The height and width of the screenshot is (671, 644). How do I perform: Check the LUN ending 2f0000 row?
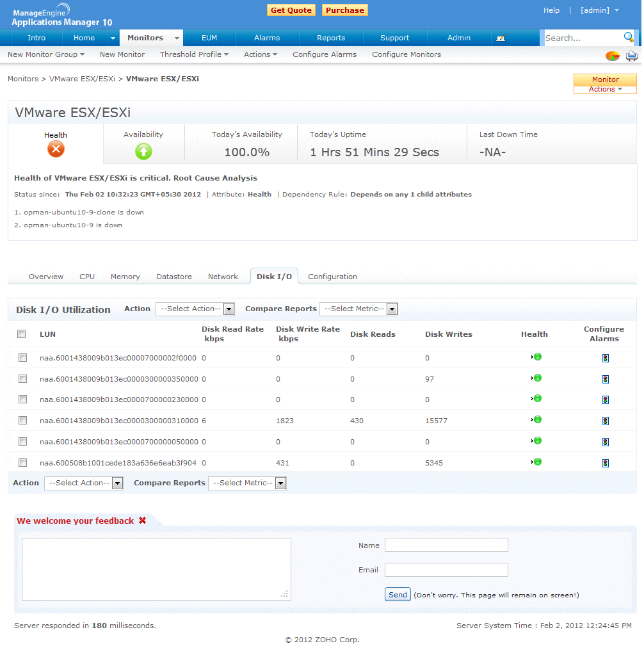22,357
